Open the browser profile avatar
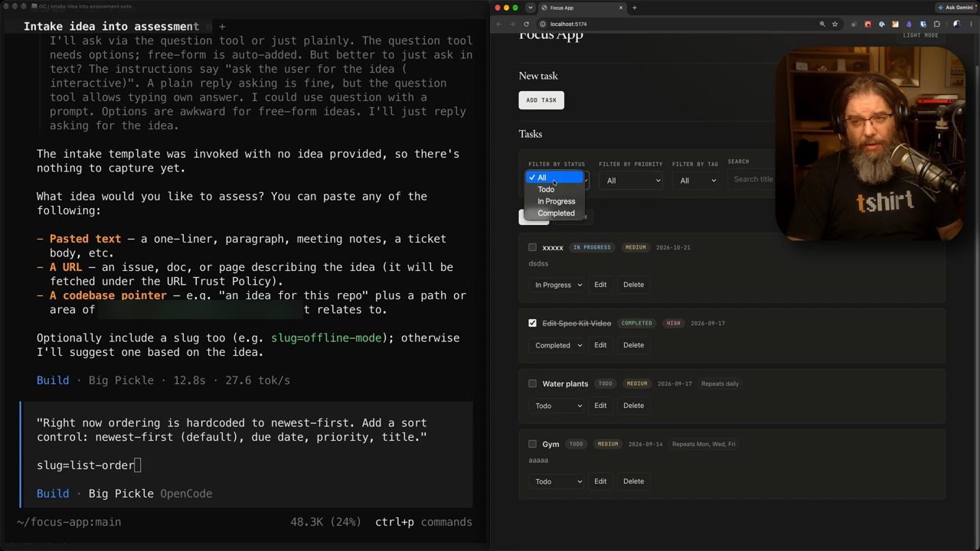 click(x=956, y=24)
